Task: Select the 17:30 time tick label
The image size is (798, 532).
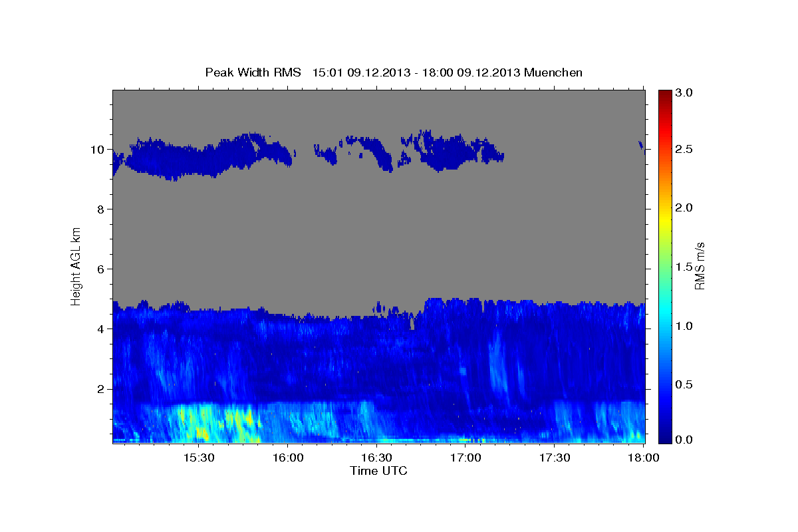Action: point(554,458)
